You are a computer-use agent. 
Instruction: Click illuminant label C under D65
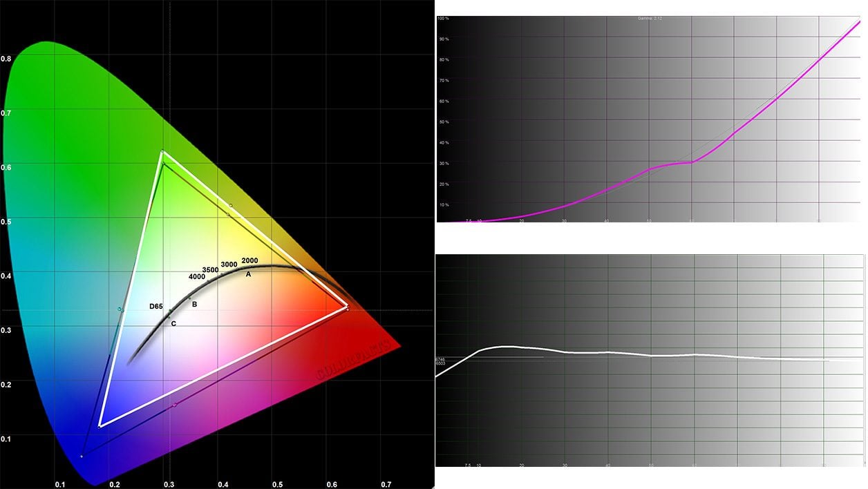point(173,323)
